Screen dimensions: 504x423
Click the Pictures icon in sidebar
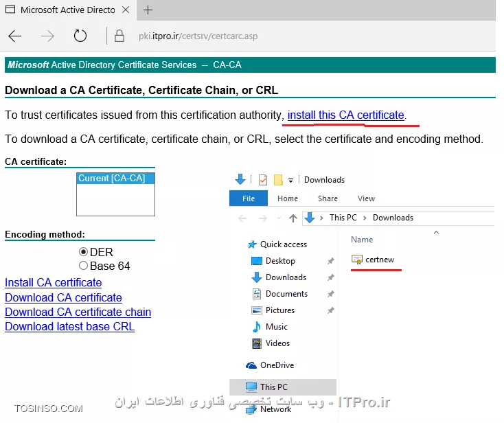click(x=257, y=310)
